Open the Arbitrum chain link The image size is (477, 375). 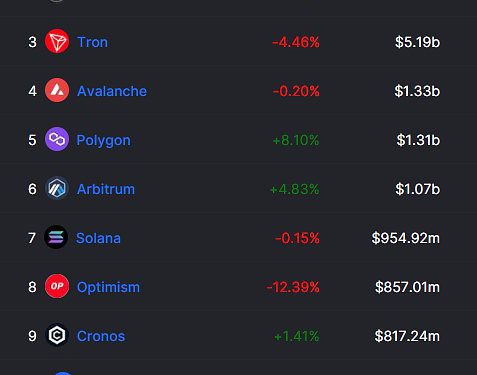pos(106,189)
